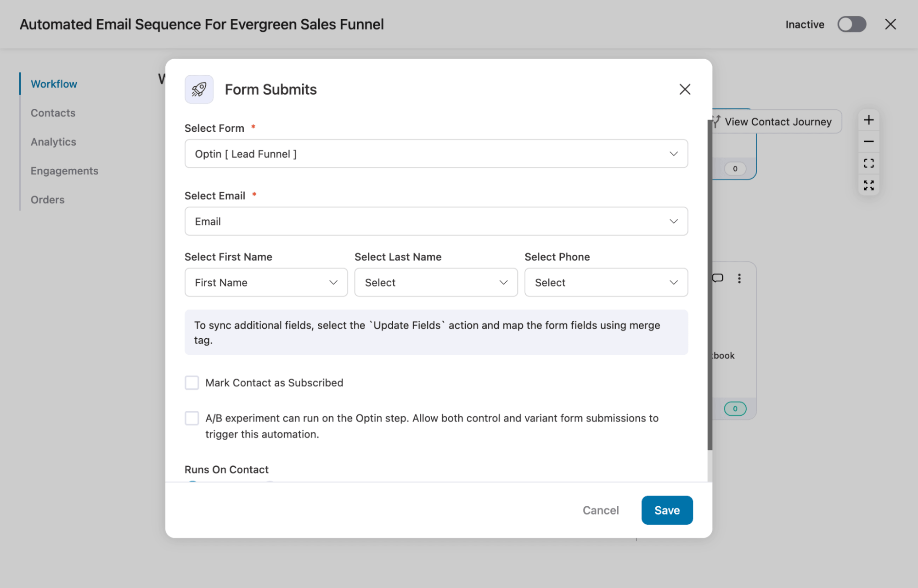Click the rocket icon beside Form Submits
This screenshot has width=918, height=588.
[x=199, y=89]
